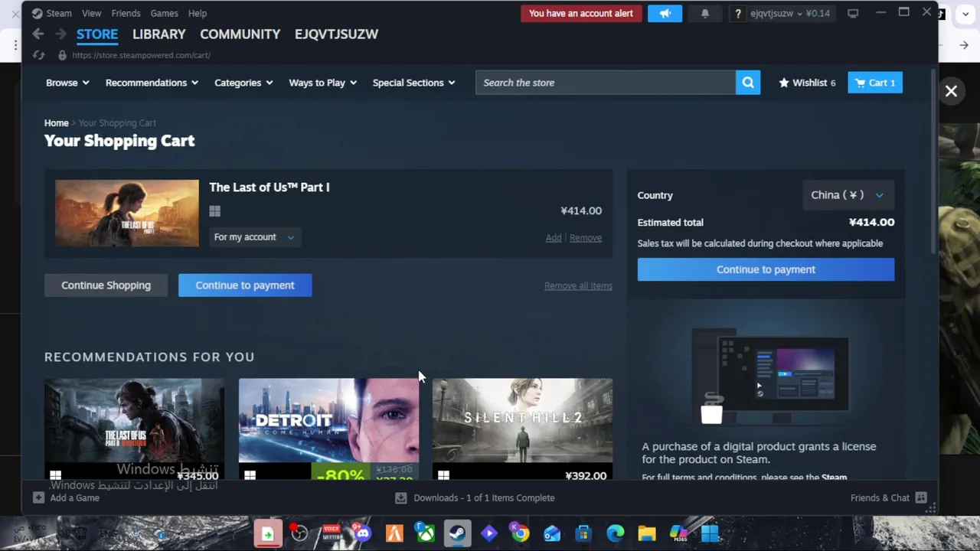
Task: Open the EJQVTJSUZW profile tab
Action: [336, 34]
